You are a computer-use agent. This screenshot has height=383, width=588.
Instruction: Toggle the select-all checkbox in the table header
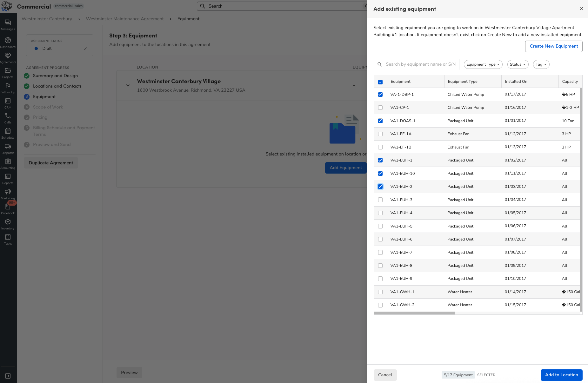tap(380, 82)
